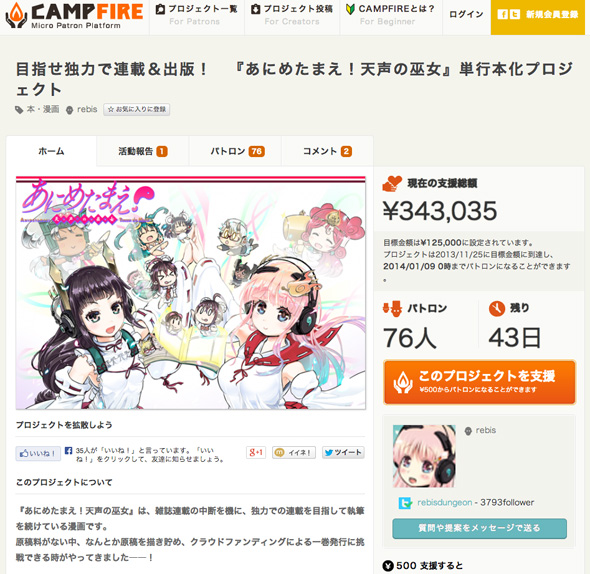Screen dimensions: 590x574
Task: Open the プロジェクト一覧 For Patrons menu
Action: tap(197, 15)
